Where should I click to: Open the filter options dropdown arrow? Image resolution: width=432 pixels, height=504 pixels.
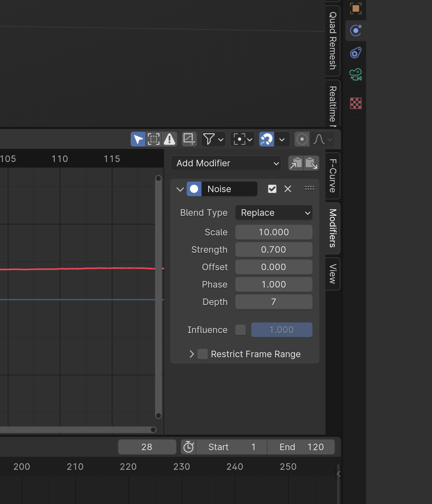point(221,140)
